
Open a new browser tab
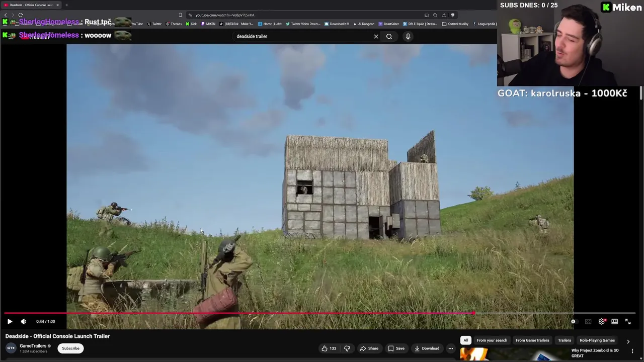point(66,5)
